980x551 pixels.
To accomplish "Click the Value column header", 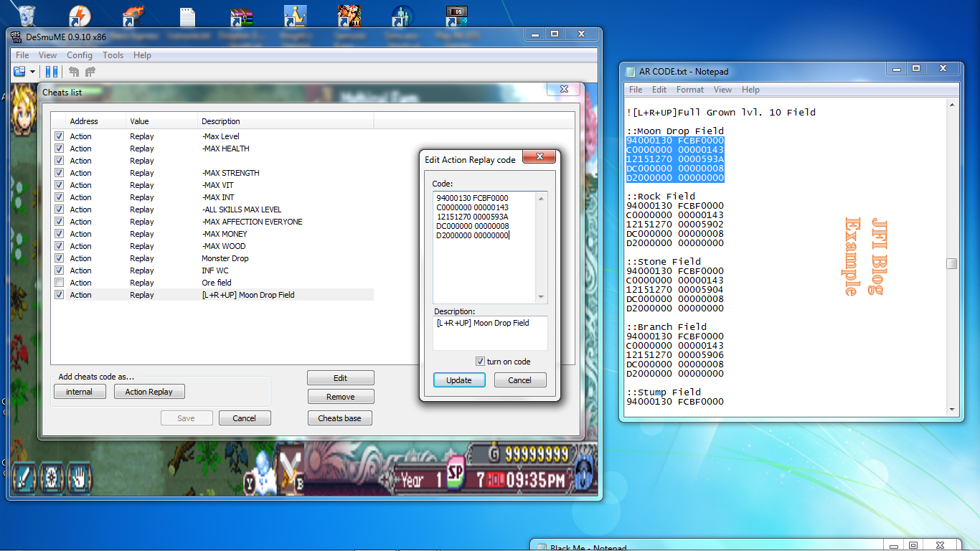I will (x=162, y=121).
